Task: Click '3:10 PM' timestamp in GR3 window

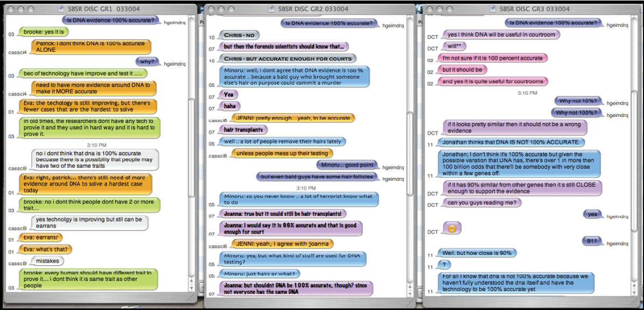Action: coord(527,93)
